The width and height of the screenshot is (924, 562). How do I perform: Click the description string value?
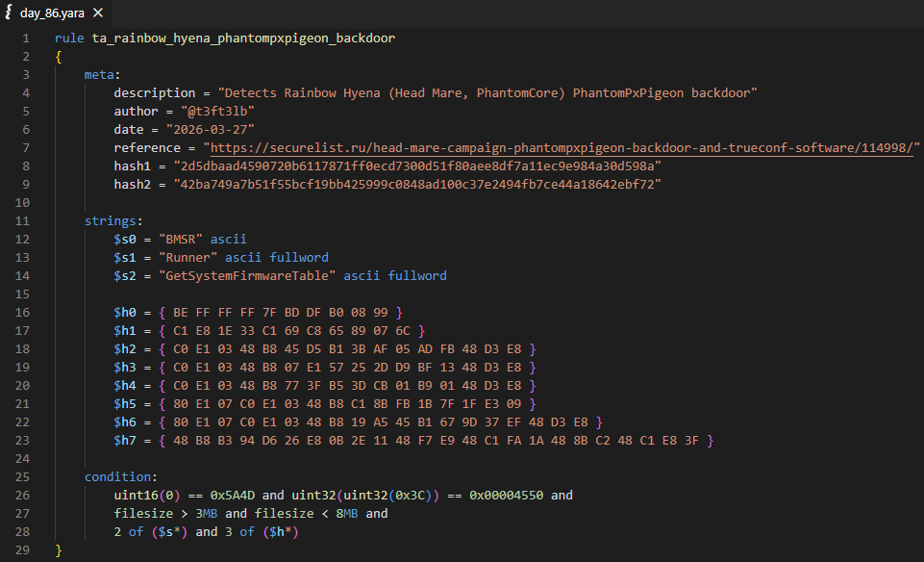(487, 93)
